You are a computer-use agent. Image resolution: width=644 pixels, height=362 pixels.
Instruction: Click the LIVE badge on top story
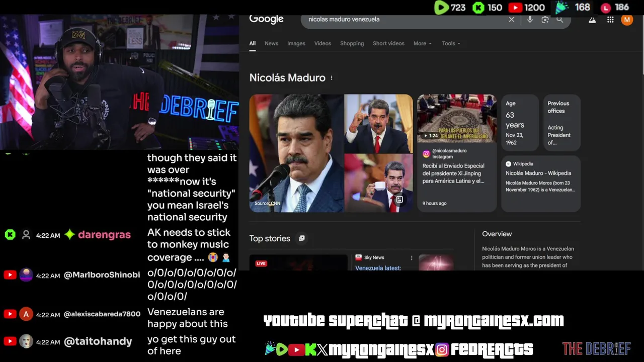coord(261,263)
